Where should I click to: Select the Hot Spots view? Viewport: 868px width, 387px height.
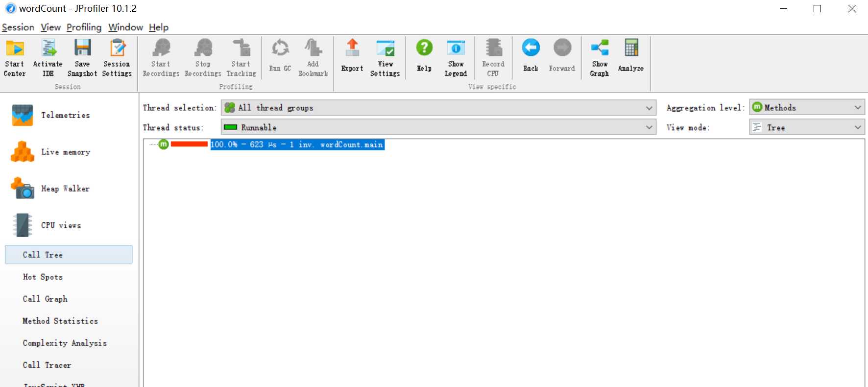43,277
